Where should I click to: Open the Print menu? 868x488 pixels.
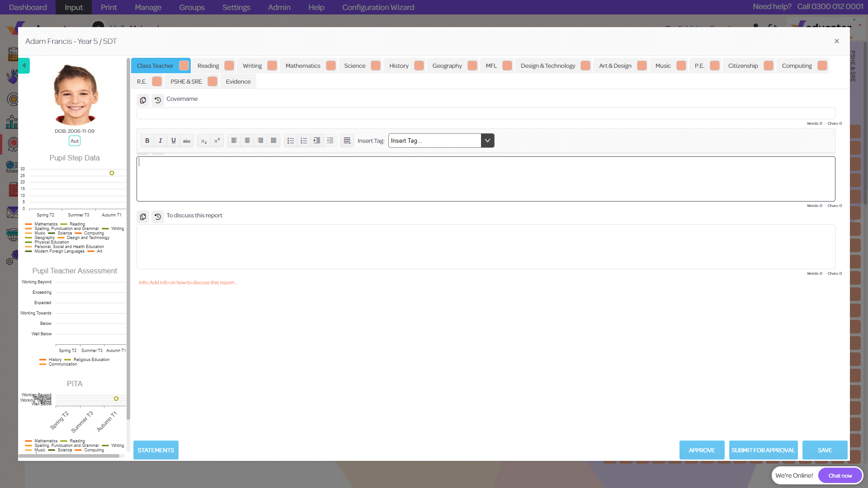(x=108, y=7)
